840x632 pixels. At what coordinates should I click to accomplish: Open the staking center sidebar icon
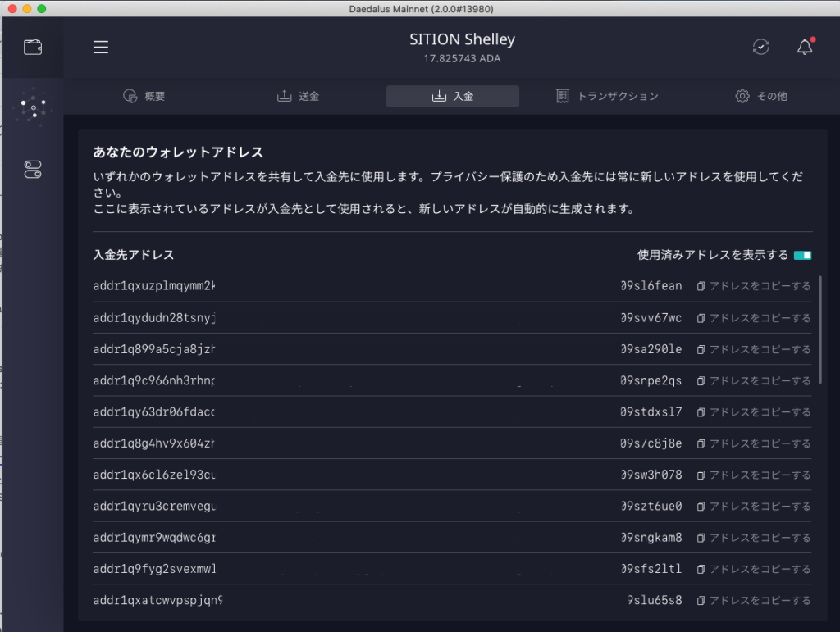click(x=33, y=107)
